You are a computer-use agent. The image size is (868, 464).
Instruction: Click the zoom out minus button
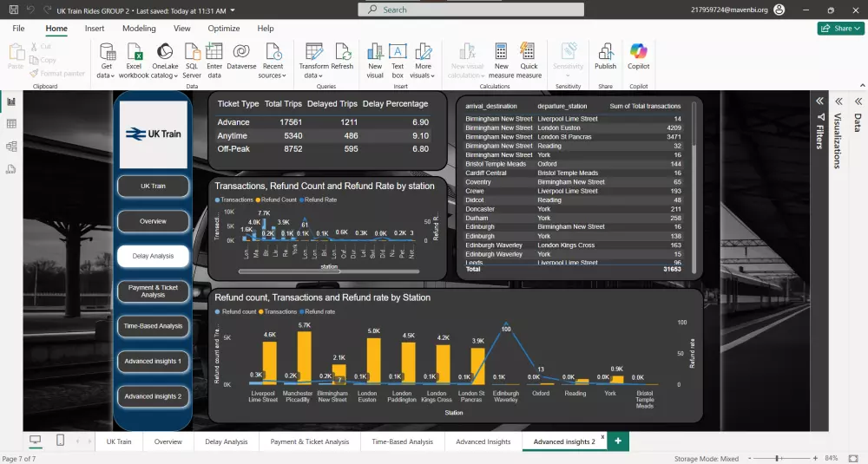(x=750, y=459)
